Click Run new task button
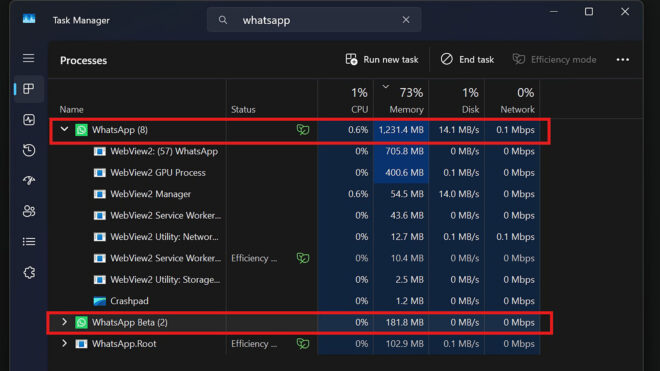The width and height of the screenshot is (660, 371). point(382,60)
